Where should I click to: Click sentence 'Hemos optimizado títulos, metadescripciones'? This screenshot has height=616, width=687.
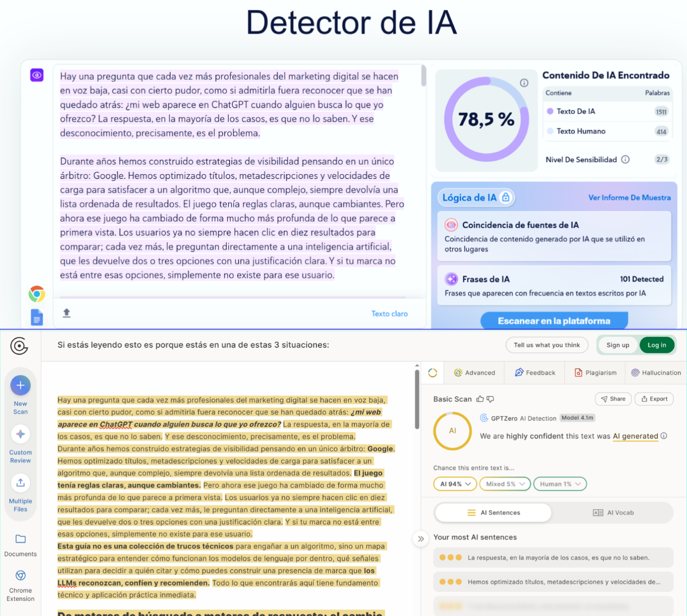click(x=553, y=582)
